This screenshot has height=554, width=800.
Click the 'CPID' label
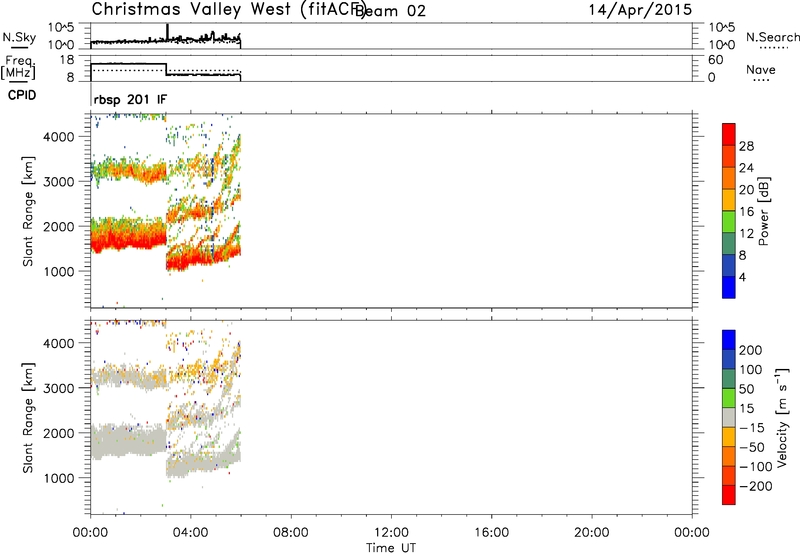pos(22,95)
